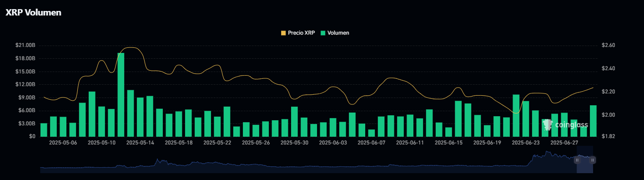The image size is (644, 180).
Task: Click the 2025-06-11 date label
Action: coord(410,143)
